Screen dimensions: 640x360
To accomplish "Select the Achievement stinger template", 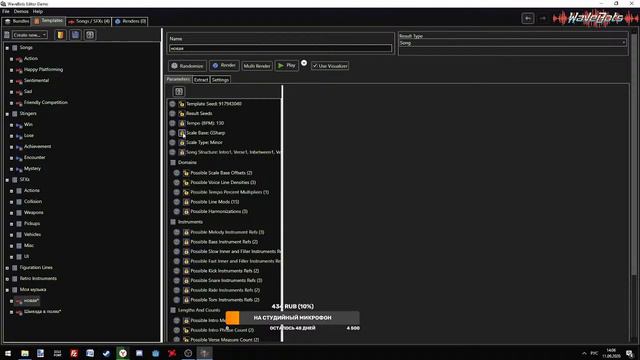I will click(38, 147).
